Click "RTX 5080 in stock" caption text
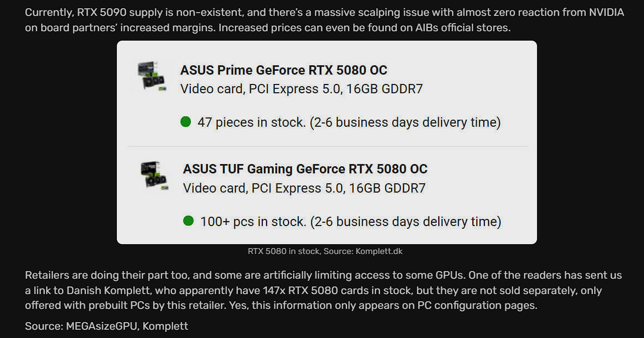 283,251
